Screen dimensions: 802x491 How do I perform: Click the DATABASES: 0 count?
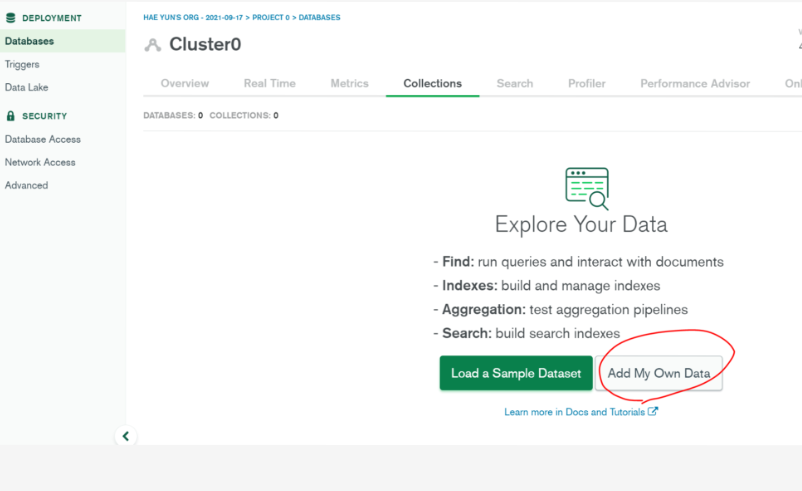[173, 116]
